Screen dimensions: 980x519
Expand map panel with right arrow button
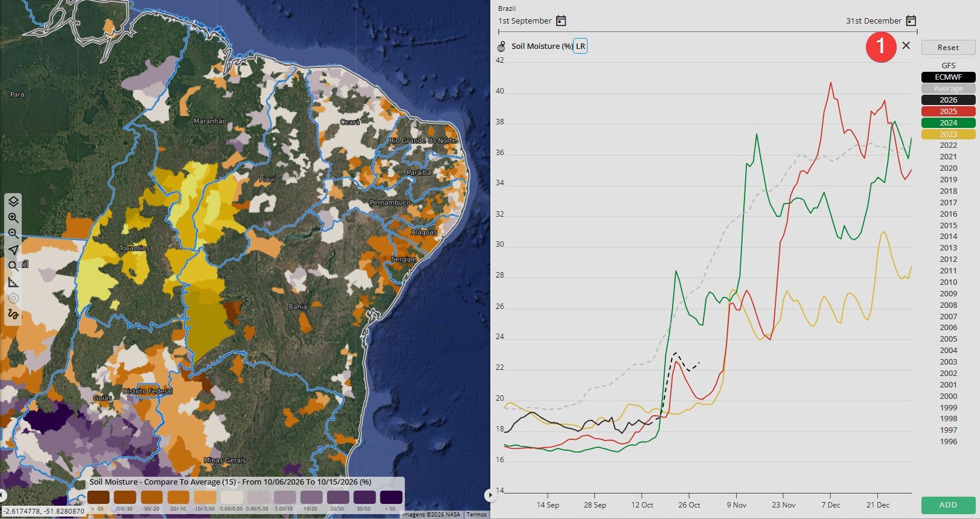490,495
